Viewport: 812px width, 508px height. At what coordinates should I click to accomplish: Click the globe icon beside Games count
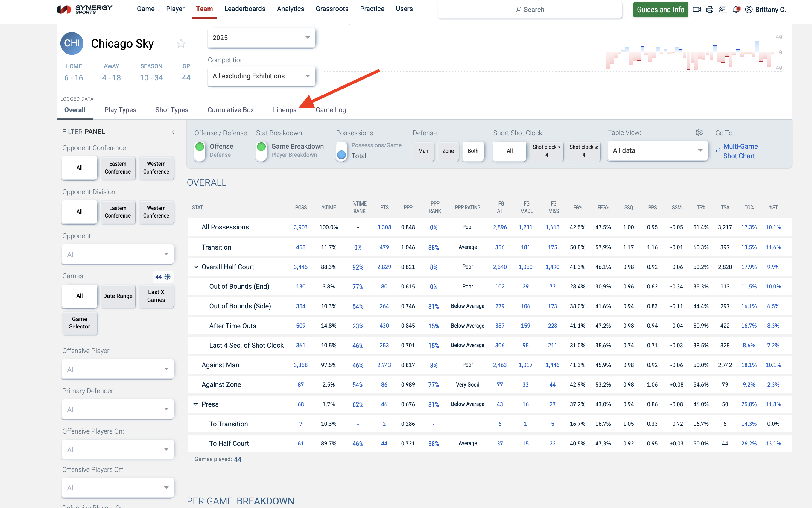click(x=168, y=276)
